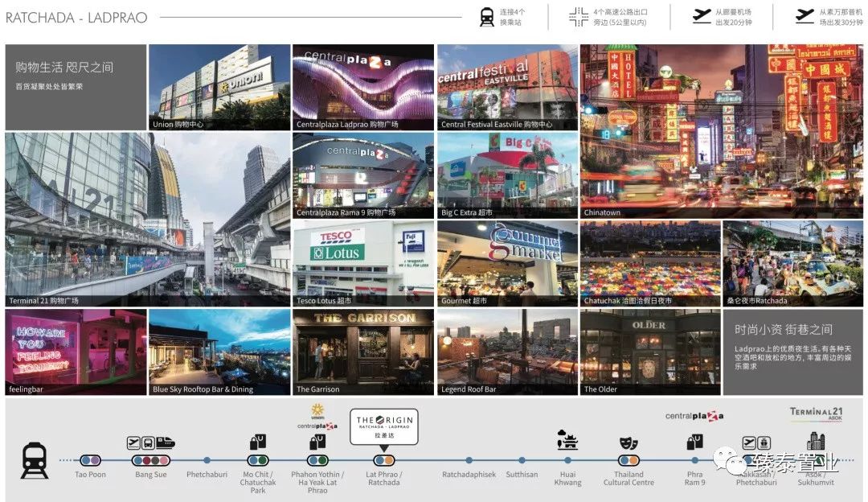The width and height of the screenshot is (868, 502).
Task: Open the Tesco Lotus supermarket photo
Action: [363, 263]
